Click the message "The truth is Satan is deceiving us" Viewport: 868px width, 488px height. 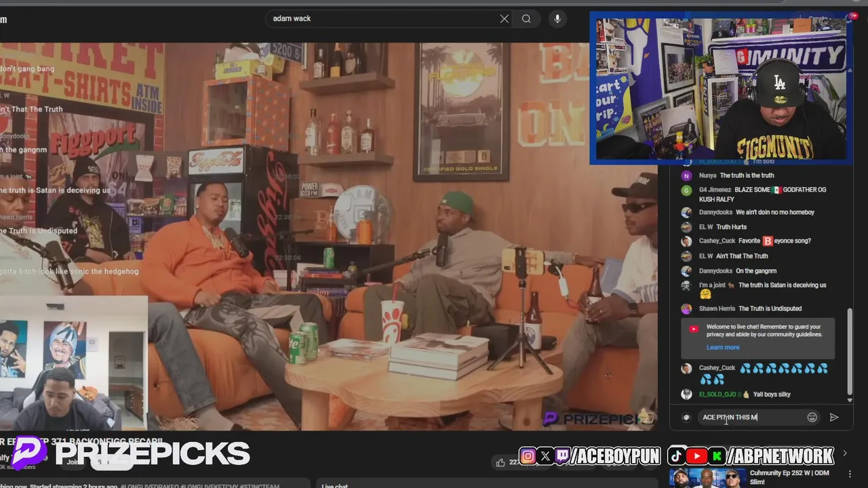pyautogui.click(x=782, y=285)
